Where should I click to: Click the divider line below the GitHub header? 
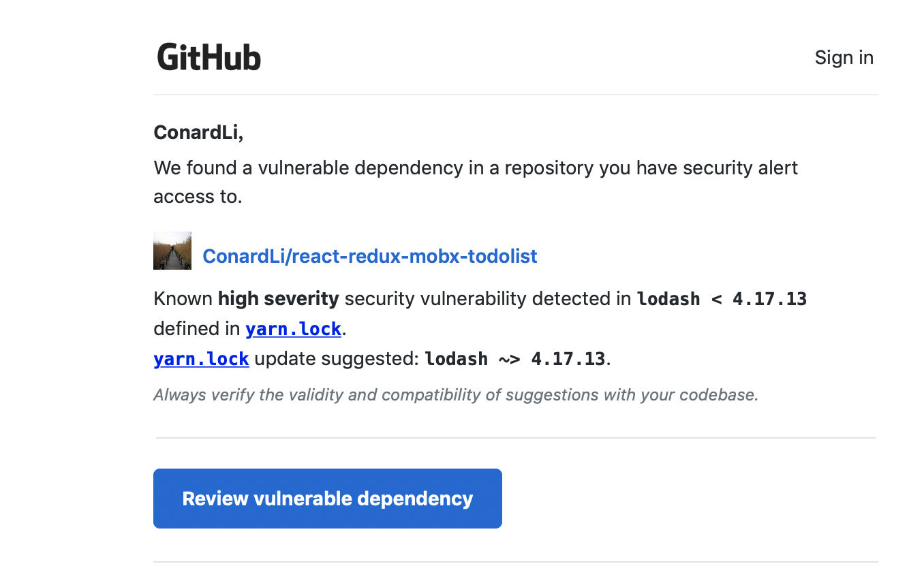(515, 95)
